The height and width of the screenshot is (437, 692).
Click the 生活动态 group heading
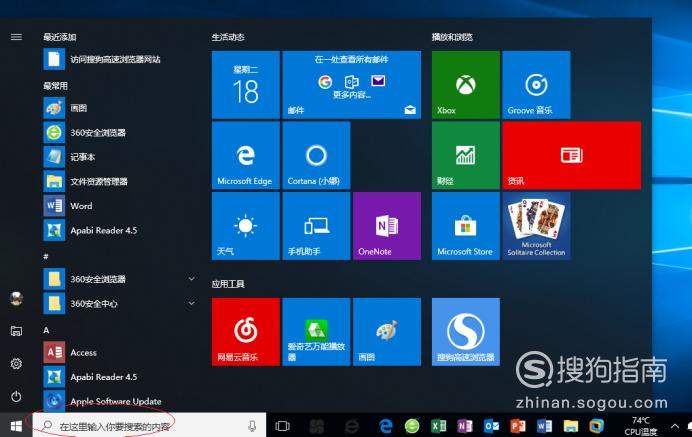coord(228,37)
